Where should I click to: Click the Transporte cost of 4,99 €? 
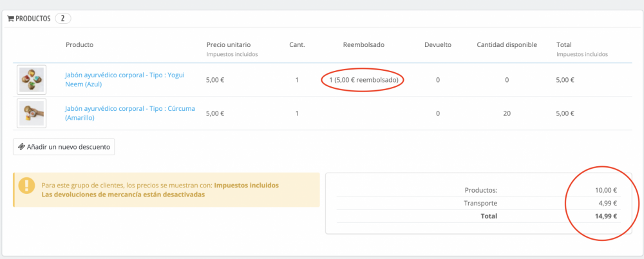pyautogui.click(x=605, y=204)
